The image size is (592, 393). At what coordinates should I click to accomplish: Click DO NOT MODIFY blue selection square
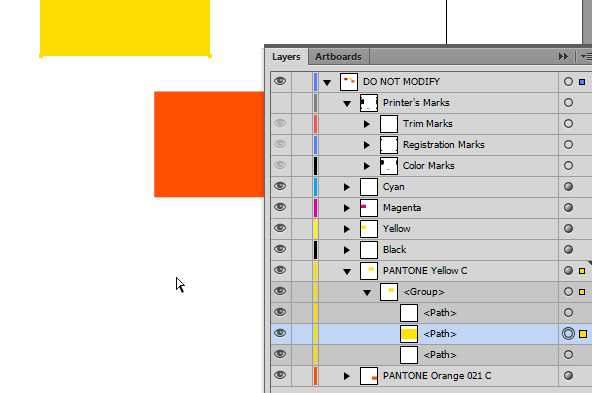click(582, 82)
